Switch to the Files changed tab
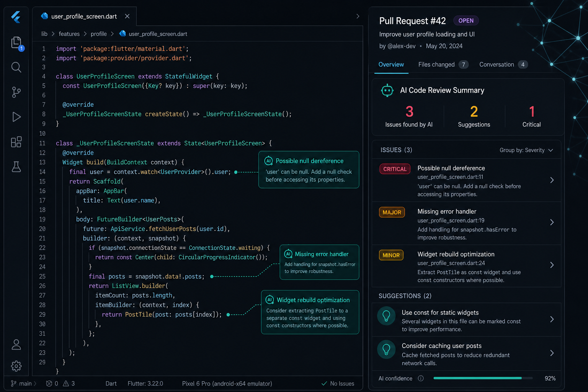588x392 pixels. pos(443,65)
